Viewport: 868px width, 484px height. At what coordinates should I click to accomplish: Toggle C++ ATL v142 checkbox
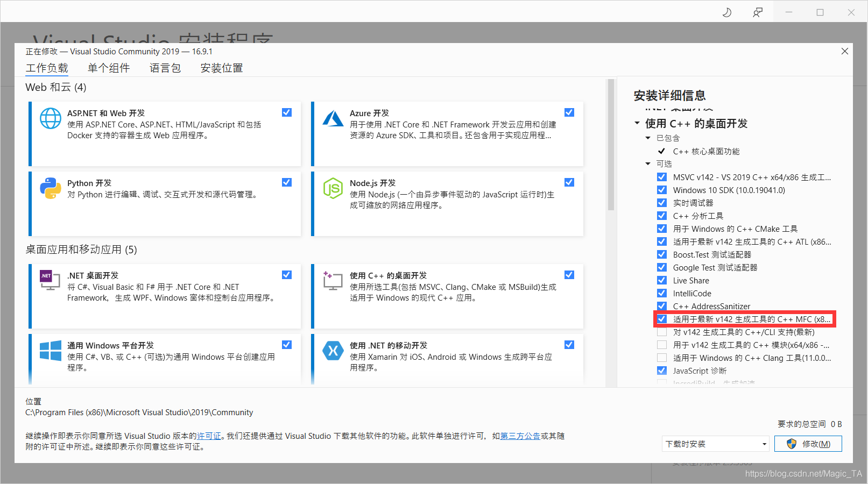662,241
